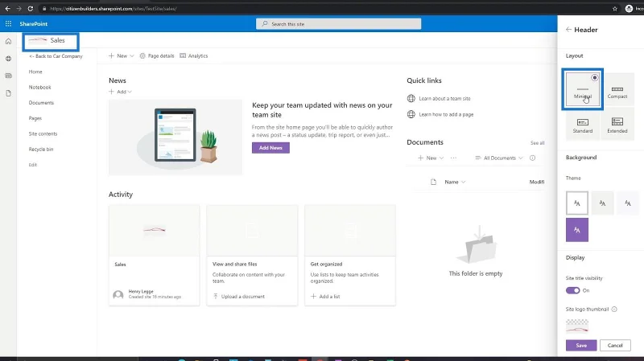The width and height of the screenshot is (644, 361).
Task: Open the browser profile avatar icon
Action: [629, 9]
